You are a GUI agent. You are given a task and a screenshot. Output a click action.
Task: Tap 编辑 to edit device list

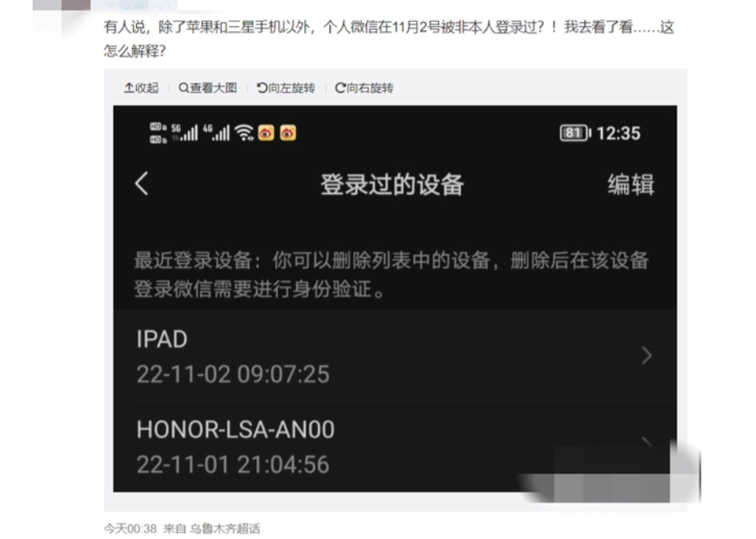(x=630, y=184)
